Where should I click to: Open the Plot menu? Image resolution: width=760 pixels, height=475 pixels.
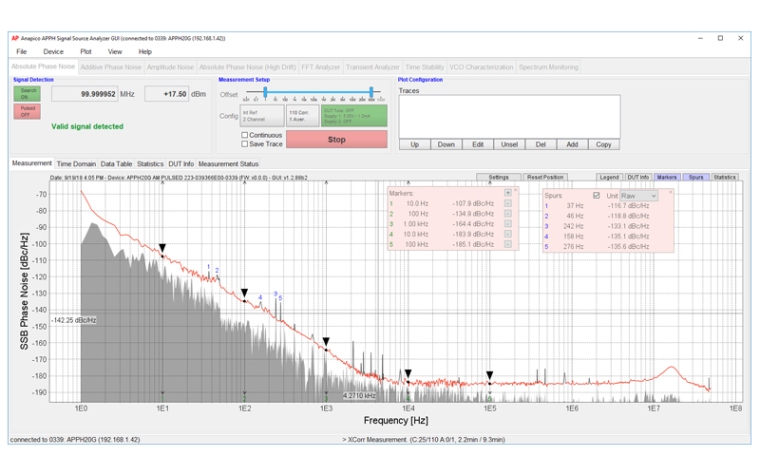[85, 50]
